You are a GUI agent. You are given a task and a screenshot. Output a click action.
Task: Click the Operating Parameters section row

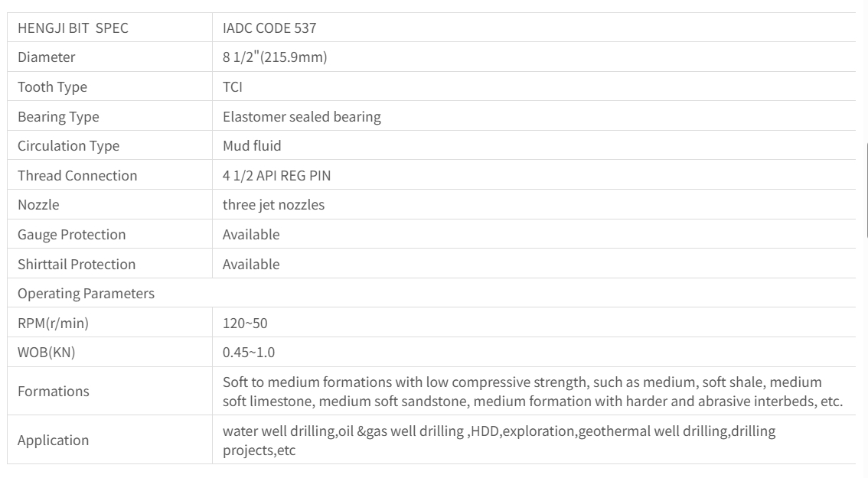tap(86, 294)
